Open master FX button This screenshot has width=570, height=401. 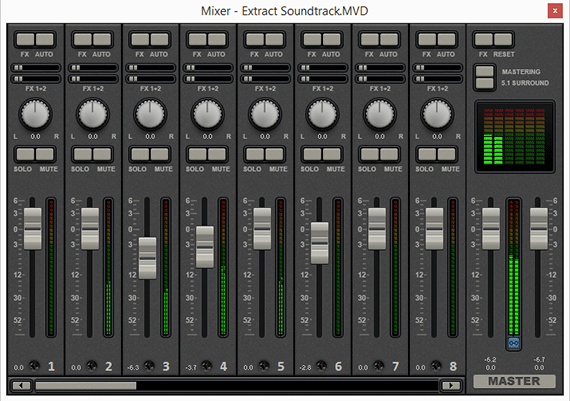click(484, 39)
